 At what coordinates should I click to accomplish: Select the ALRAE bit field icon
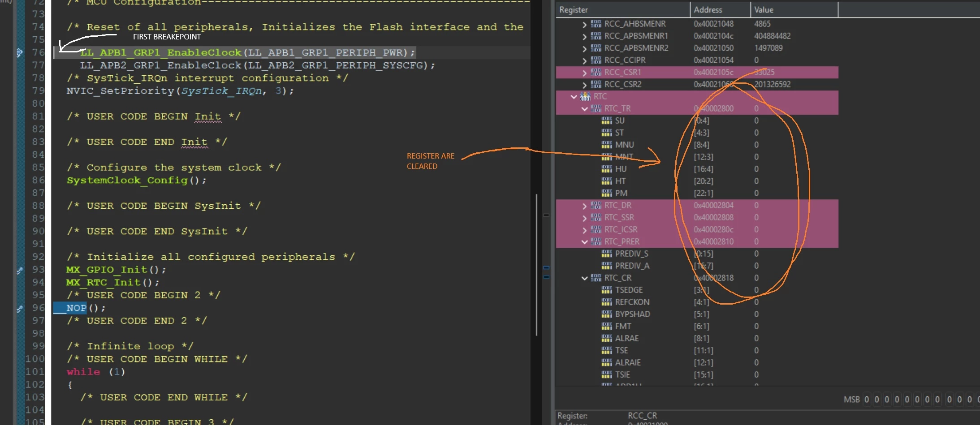point(607,338)
